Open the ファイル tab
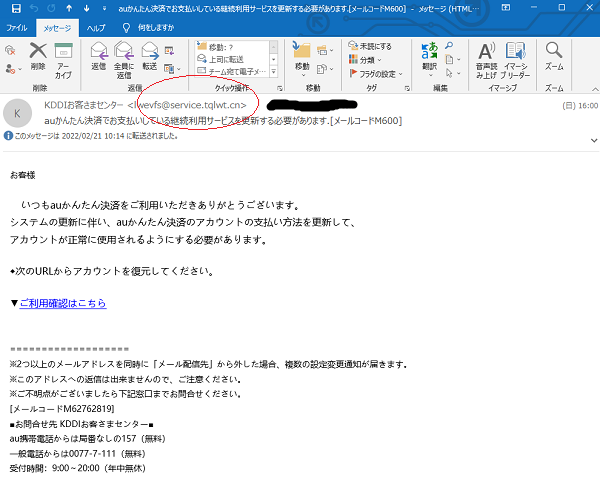This screenshot has height=493, width=600. (16, 28)
